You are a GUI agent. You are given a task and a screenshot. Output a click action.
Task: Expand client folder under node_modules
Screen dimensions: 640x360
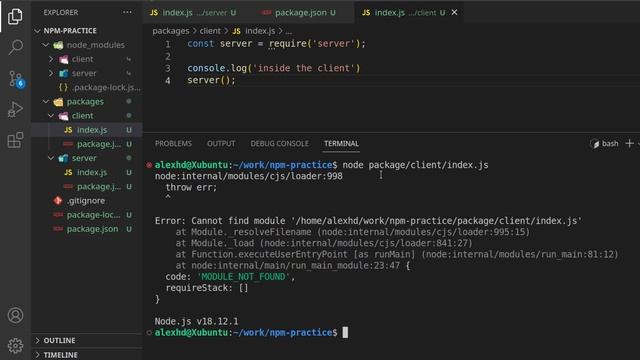(x=51, y=59)
